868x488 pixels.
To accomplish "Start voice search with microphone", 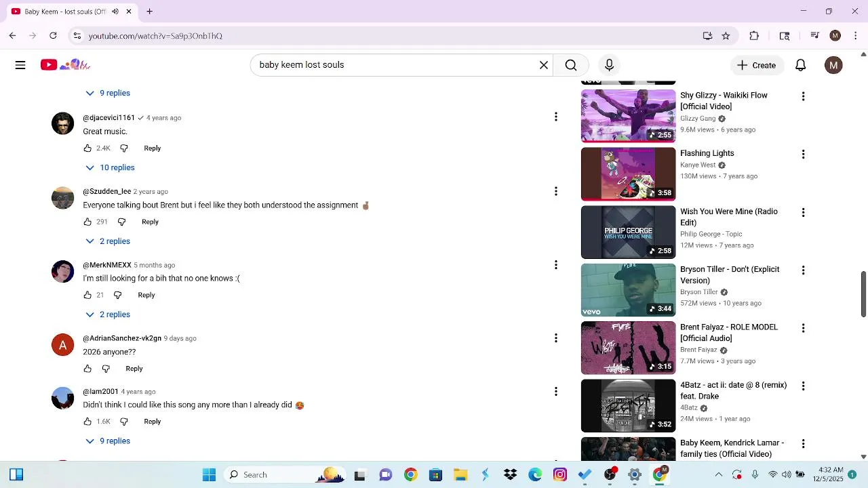I will pos(609,65).
